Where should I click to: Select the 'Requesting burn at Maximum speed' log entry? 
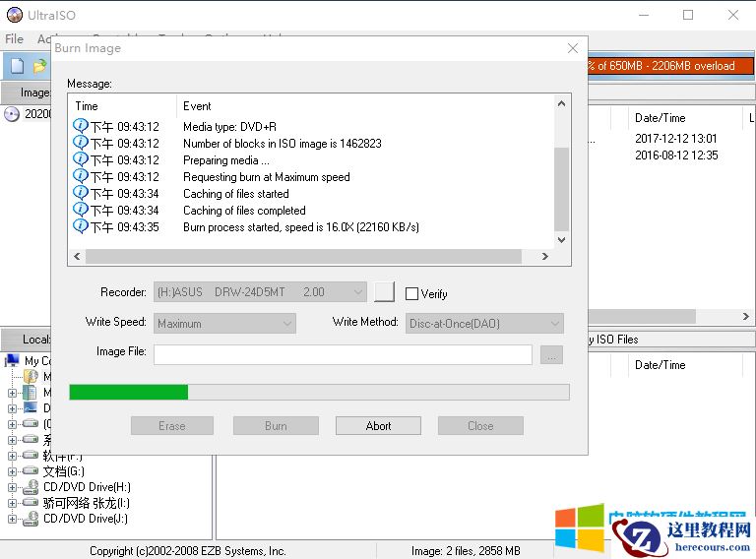[266, 177]
